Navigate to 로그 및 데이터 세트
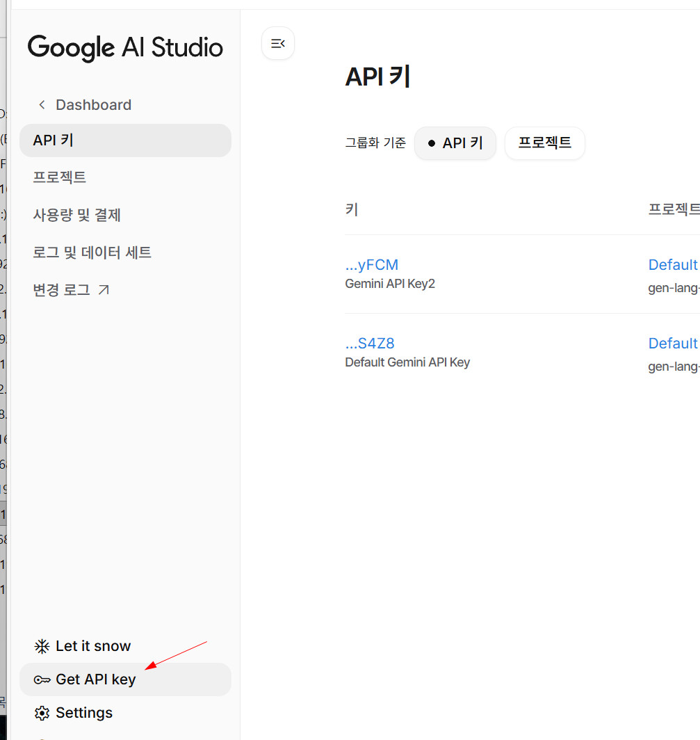 (92, 252)
